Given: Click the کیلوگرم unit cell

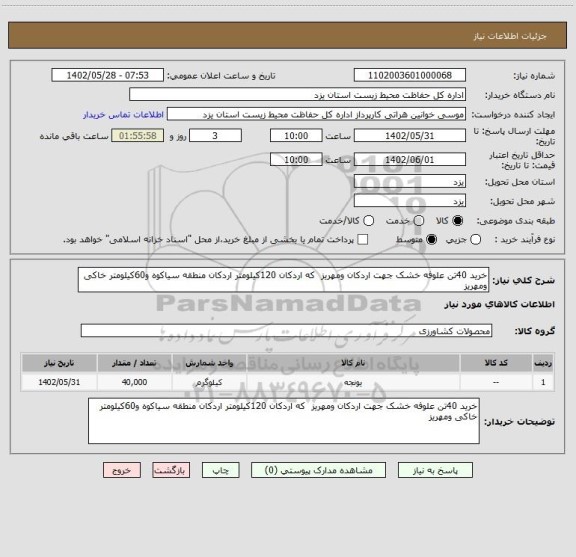Looking at the screenshot, I should tap(209, 382).
